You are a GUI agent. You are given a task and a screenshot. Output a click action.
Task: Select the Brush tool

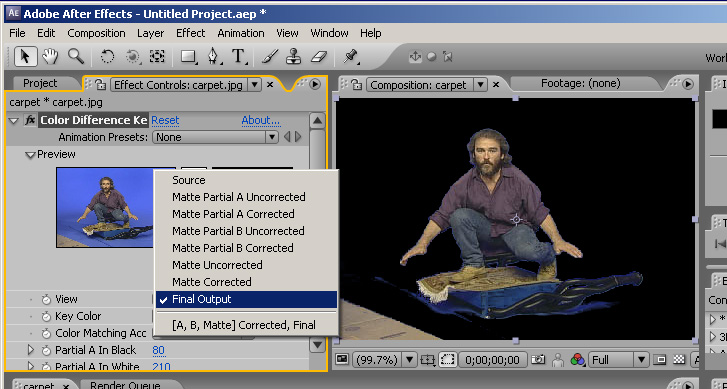269,57
